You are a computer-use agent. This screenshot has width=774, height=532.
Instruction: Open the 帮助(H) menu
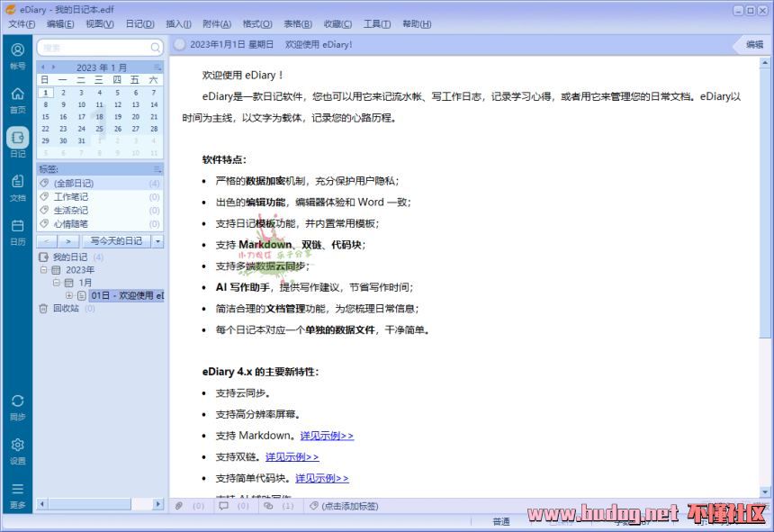(417, 24)
